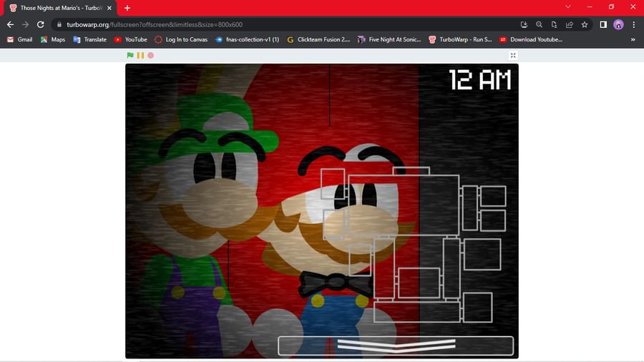
Task: Open Maps bookmark
Action: [x=53, y=39]
